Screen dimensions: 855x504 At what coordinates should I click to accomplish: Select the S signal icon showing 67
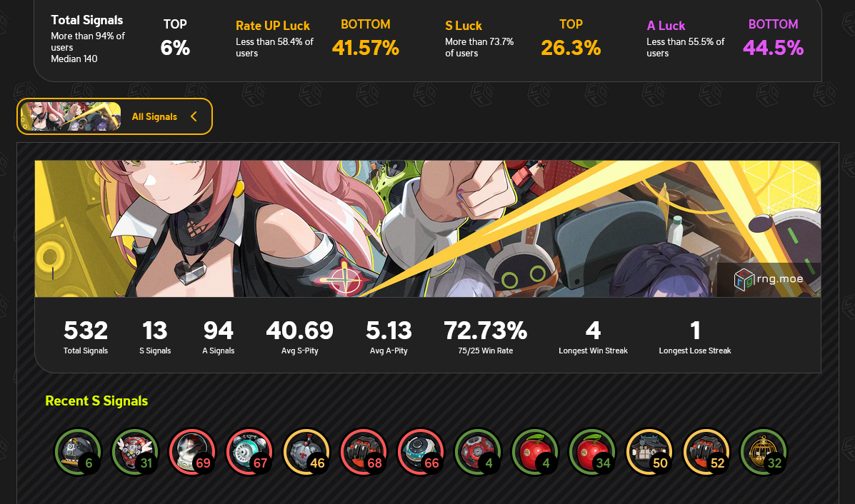click(249, 452)
